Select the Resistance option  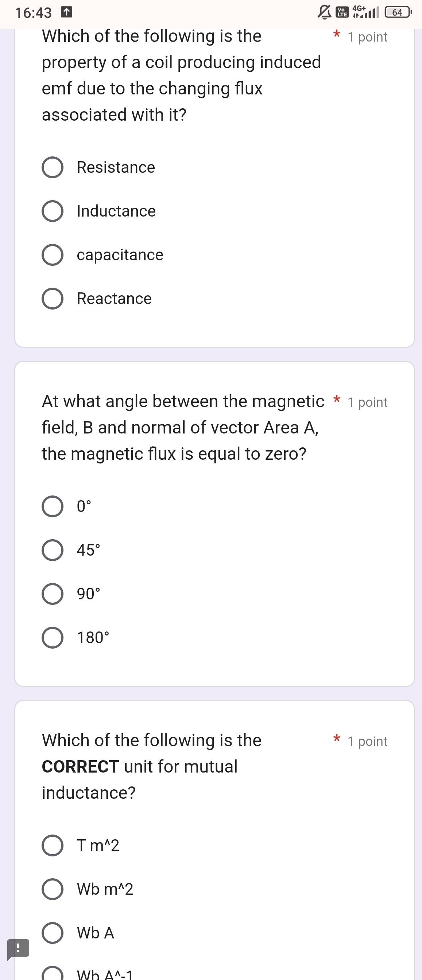(x=53, y=167)
